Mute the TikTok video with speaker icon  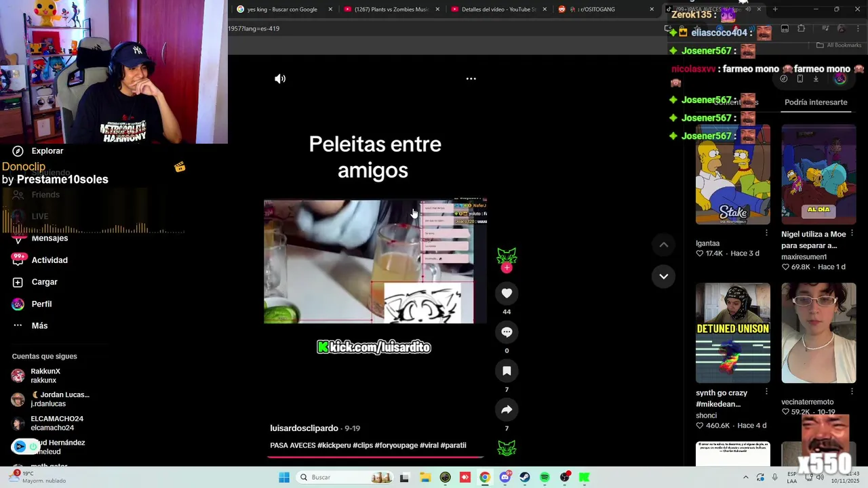(280, 79)
